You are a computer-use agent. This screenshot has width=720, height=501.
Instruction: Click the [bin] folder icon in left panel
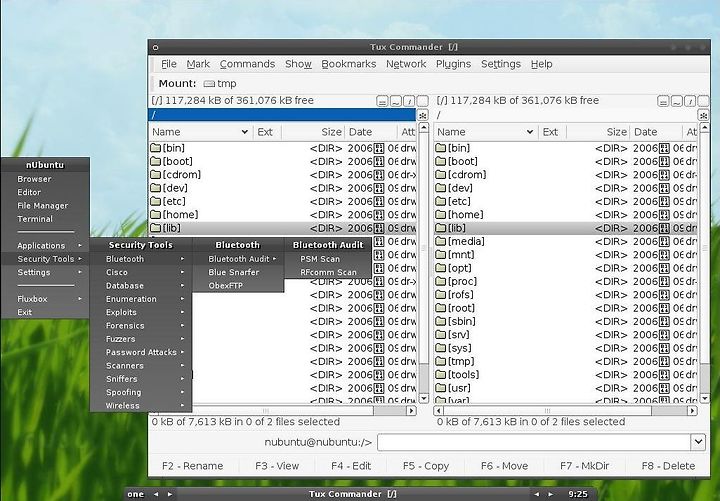click(156, 148)
